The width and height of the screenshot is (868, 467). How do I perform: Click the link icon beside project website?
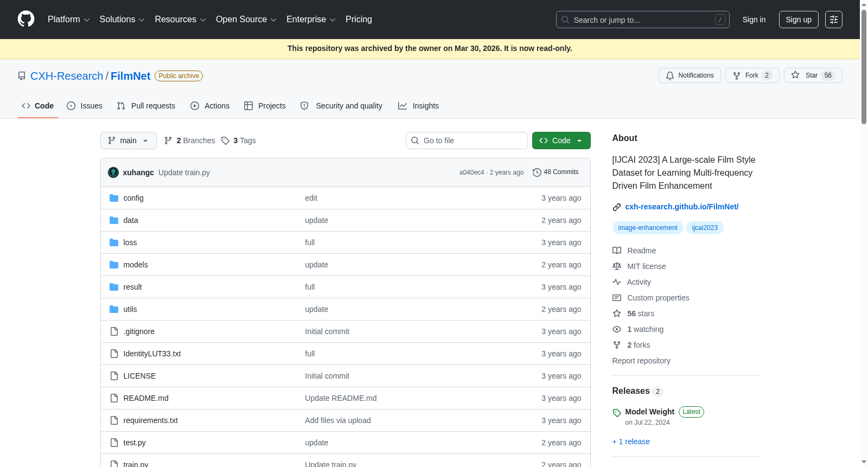(617, 207)
